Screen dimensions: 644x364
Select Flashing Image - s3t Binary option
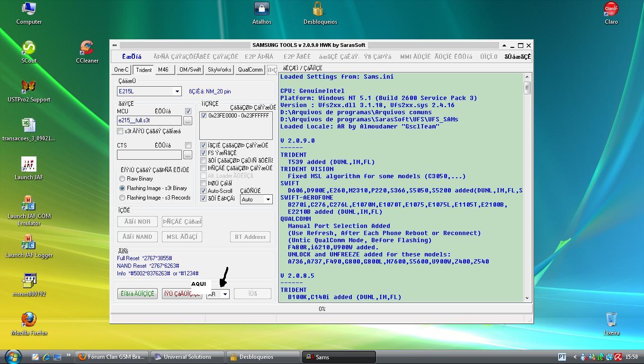(122, 188)
